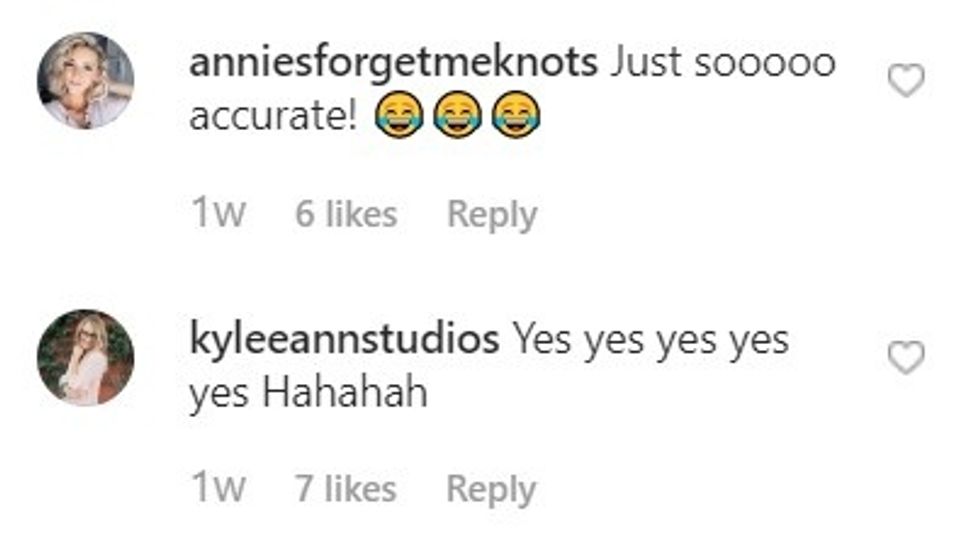980x547 pixels.
Task: Click the 1w timestamp above kyleeannstudios' comment
Action: pos(217,214)
